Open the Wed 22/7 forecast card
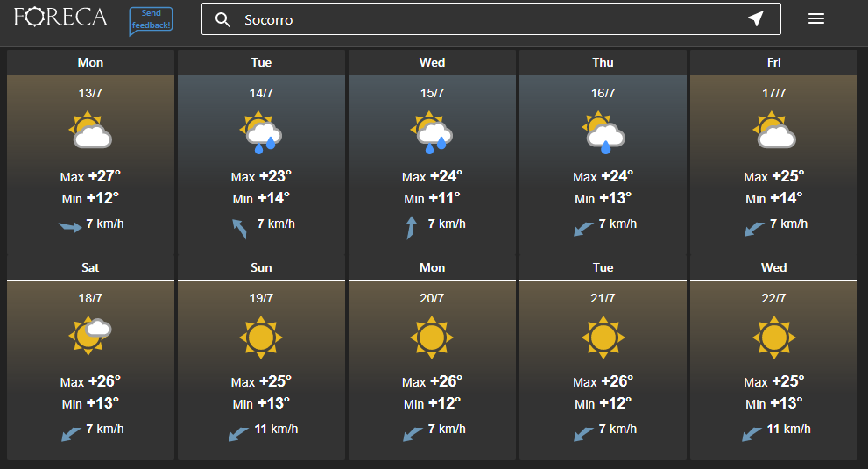The height and width of the screenshot is (469, 868). pos(773,358)
